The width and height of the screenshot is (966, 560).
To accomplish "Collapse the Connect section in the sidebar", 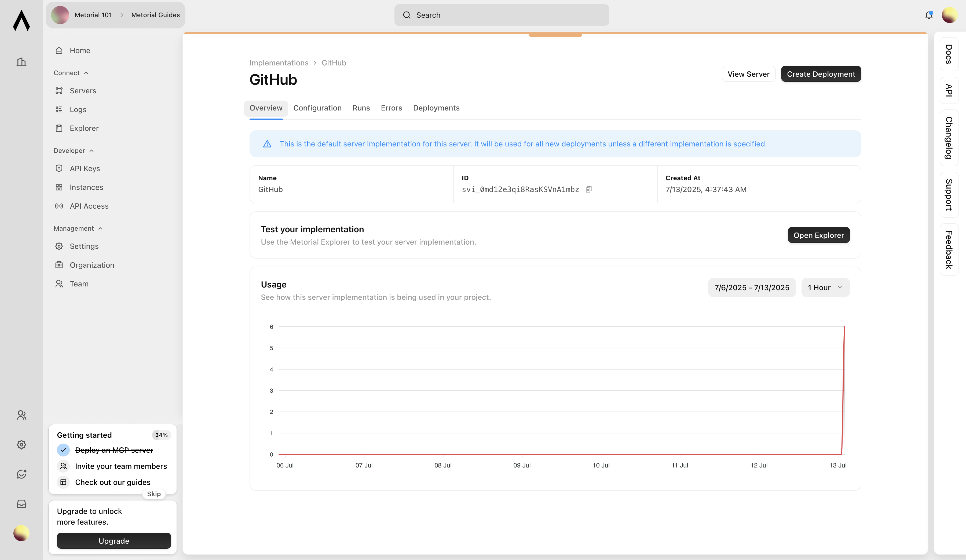I will coord(86,73).
